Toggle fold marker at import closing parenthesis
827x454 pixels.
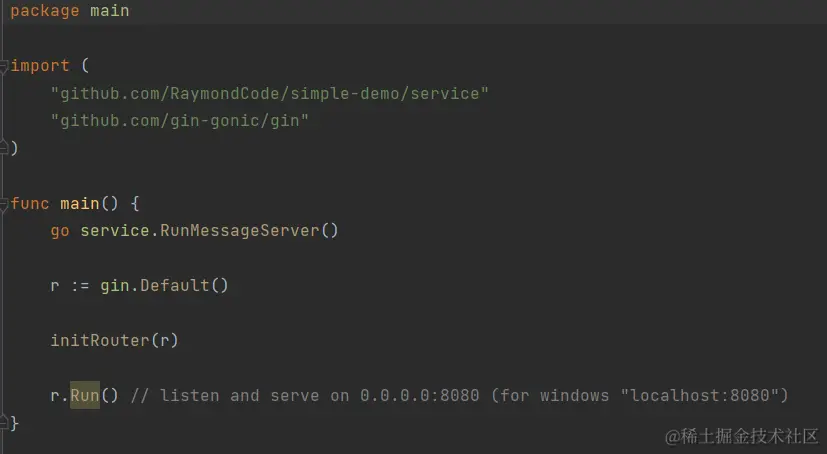pyautogui.click(x=4, y=148)
